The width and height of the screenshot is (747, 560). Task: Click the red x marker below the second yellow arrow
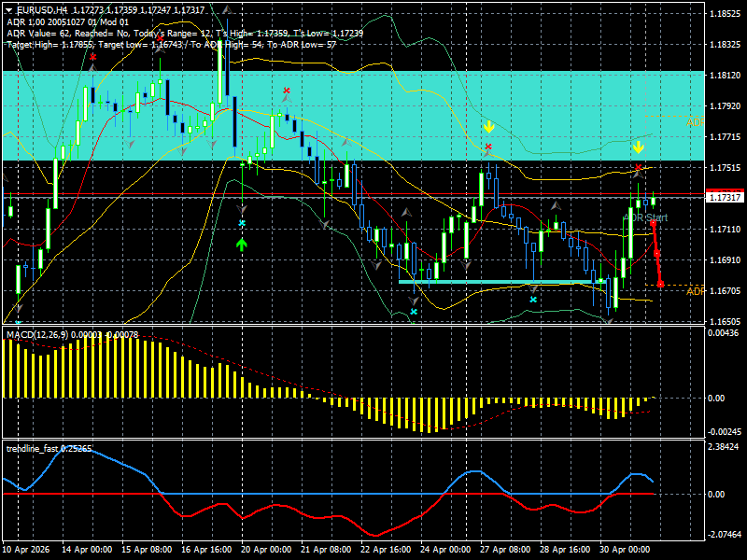point(639,167)
